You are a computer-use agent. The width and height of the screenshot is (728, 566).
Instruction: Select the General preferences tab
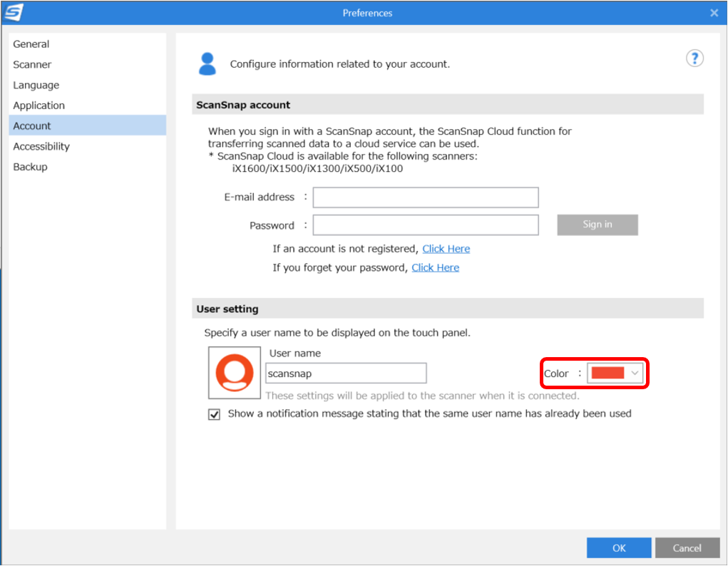(x=87, y=44)
